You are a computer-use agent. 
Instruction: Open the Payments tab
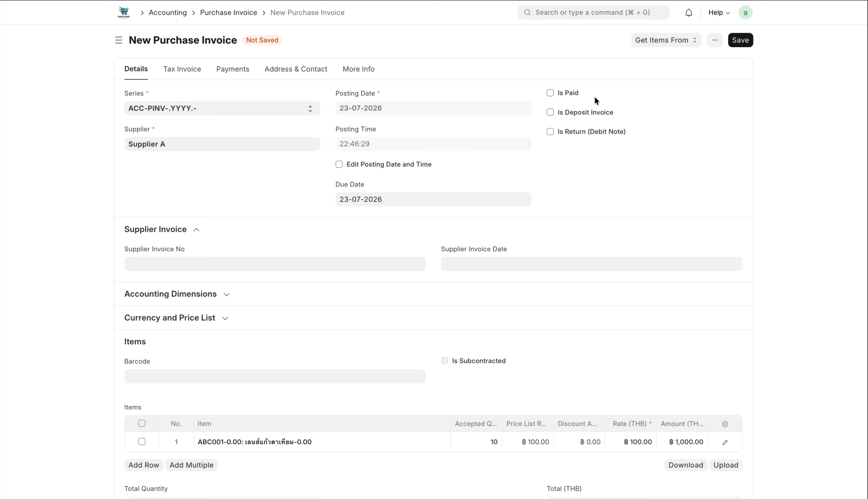(x=233, y=69)
